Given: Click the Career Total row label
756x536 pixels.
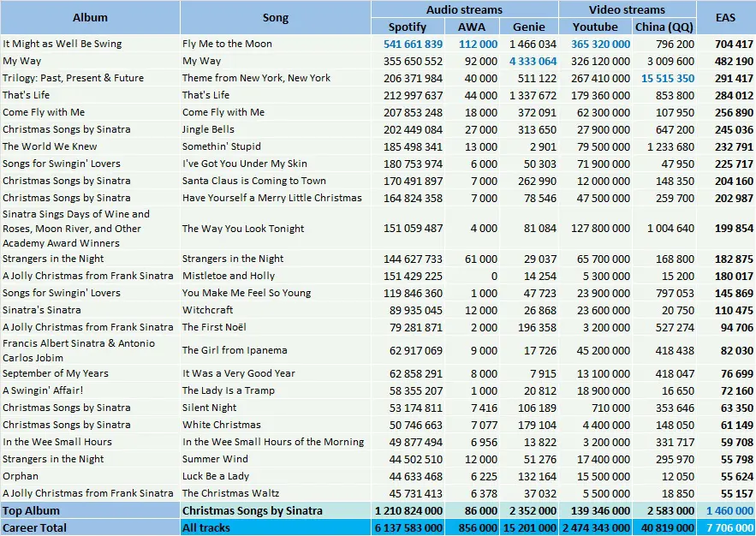Looking at the screenshot, I should point(34,527).
